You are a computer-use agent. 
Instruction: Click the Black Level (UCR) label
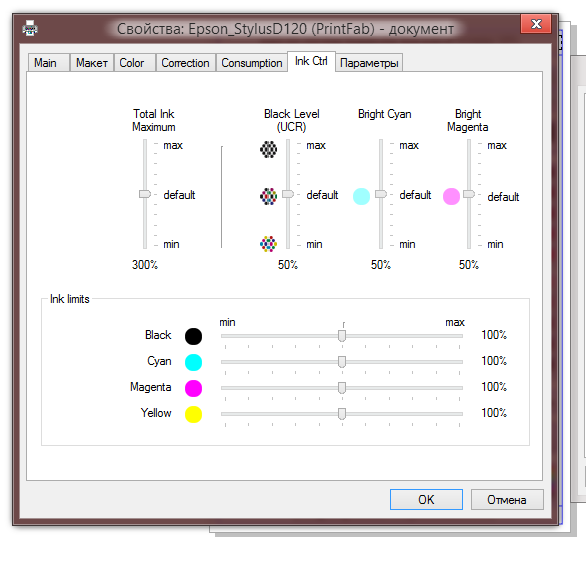[292, 120]
